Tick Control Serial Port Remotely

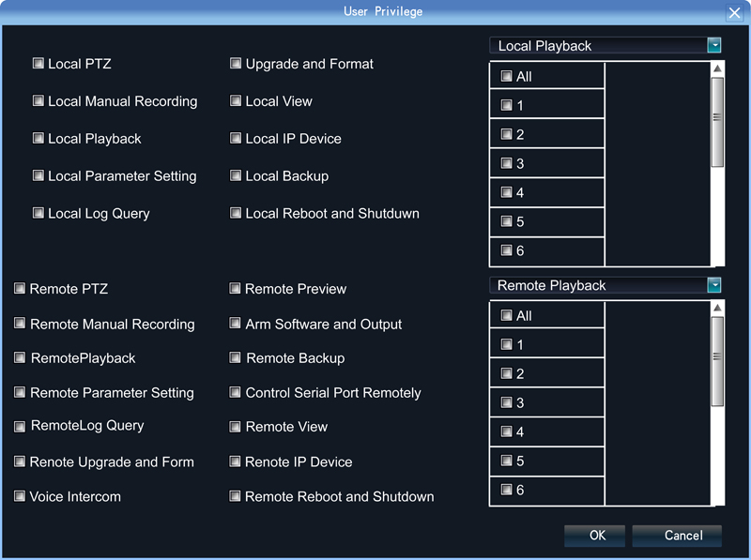[x=235, y=392]
